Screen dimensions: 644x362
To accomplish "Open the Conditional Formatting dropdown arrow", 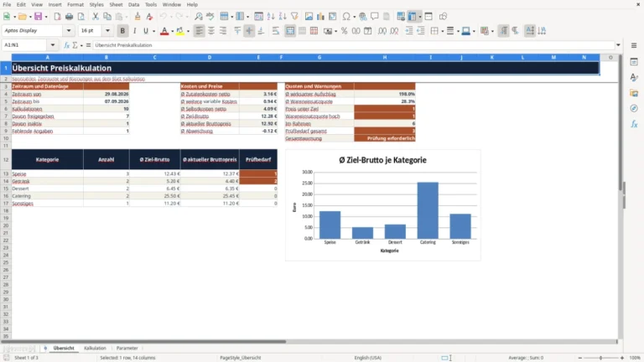I will click(x=492, y=31).
